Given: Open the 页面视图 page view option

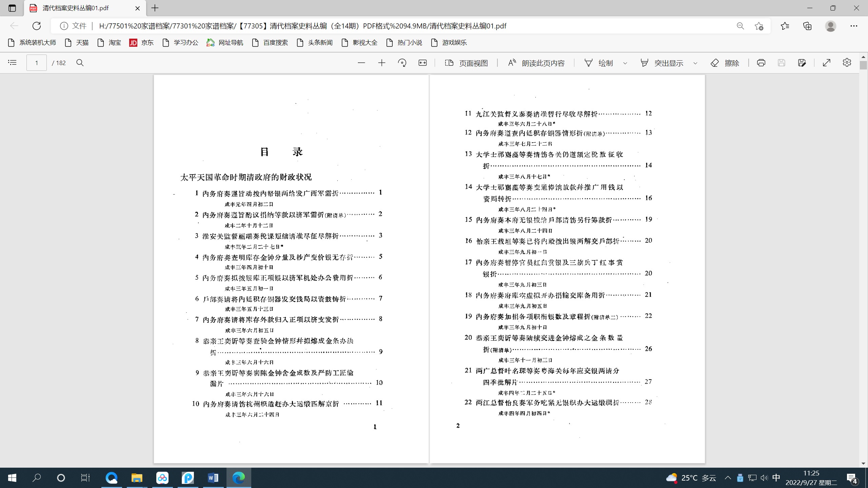Looking at the screenshot, I should pos(466,63).
